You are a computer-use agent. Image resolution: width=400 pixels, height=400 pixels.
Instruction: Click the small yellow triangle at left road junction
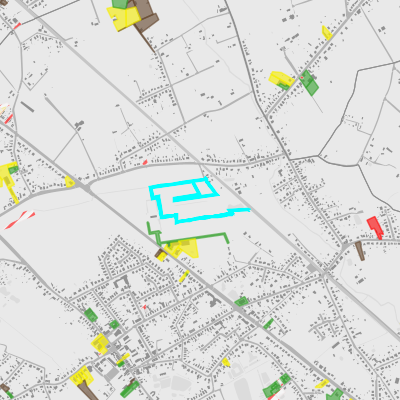pyautogui.click(x=70, y=182)
